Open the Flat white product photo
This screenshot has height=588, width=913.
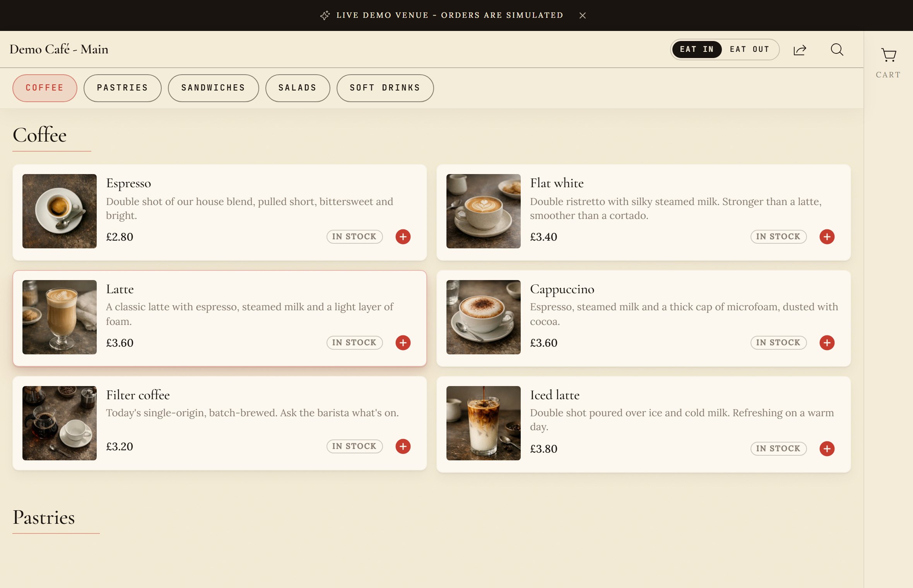484,211
